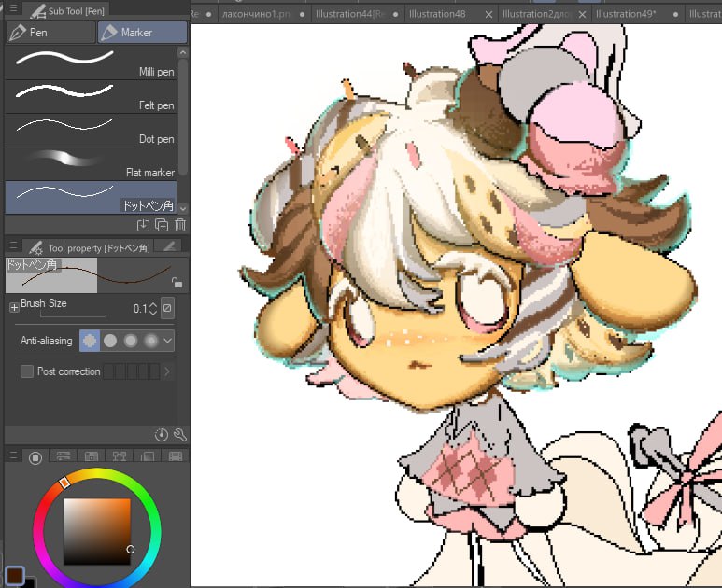Viewport: 722px width, 588px height.
Task: Reset tool properties to initial settings icon
Action: 162,435
